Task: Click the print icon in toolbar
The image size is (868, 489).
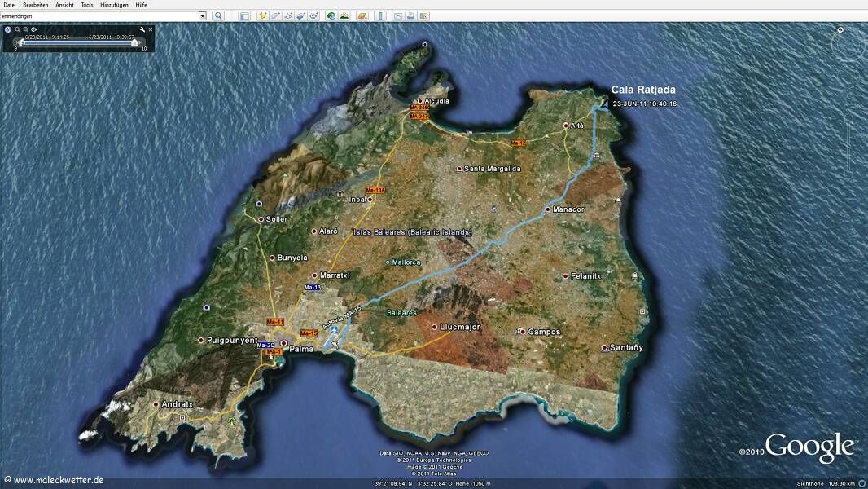Action: pos(411,15)
